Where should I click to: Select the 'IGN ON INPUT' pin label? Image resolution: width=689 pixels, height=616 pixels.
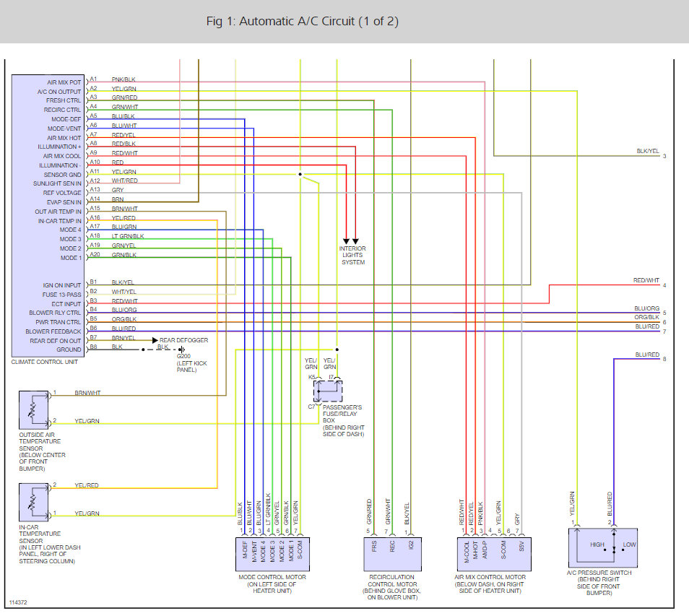point(62,285)
